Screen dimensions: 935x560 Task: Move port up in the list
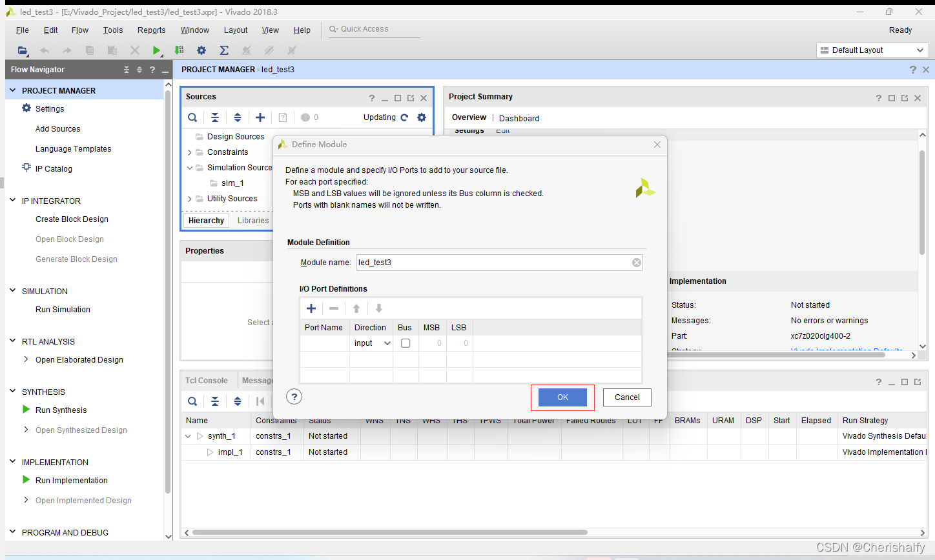(x=356, y=308)
